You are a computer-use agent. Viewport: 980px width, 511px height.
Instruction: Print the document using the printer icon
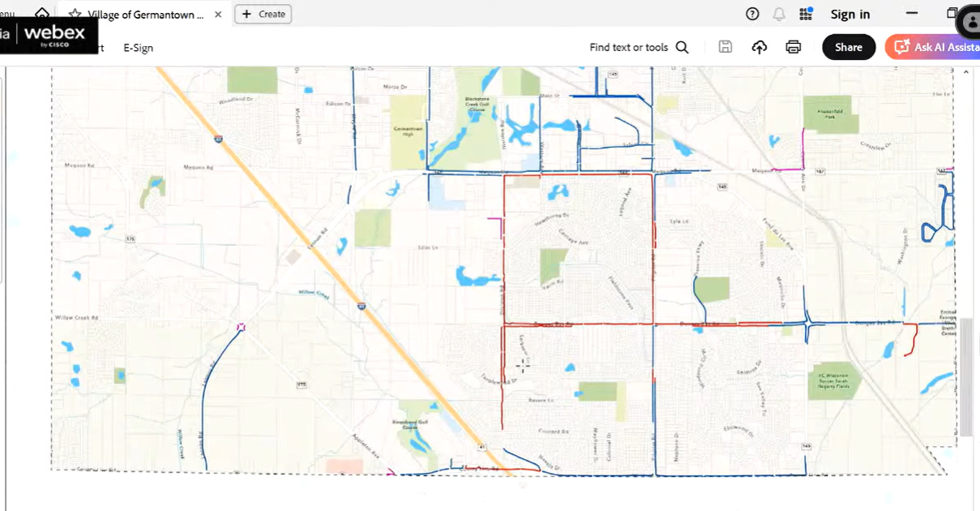[x=794, y=47]
